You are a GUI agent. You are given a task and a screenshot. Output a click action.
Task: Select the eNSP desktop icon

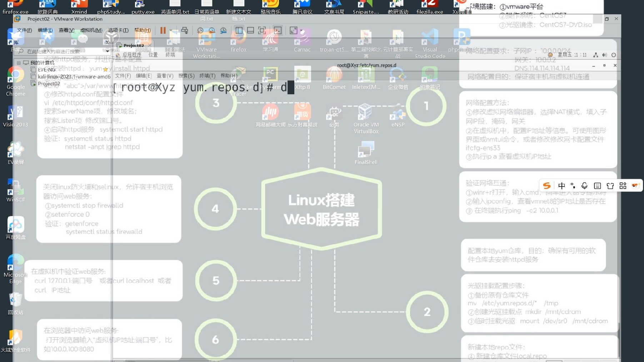point(398,116)
